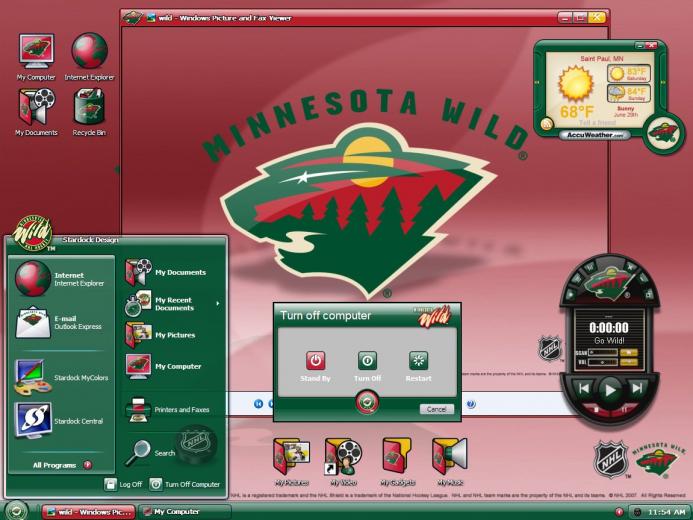Viewport: 693px width, 520px height.
Task: Click the 0:00:00 time display
Action: pyautogui.click(x=609, y=328)
